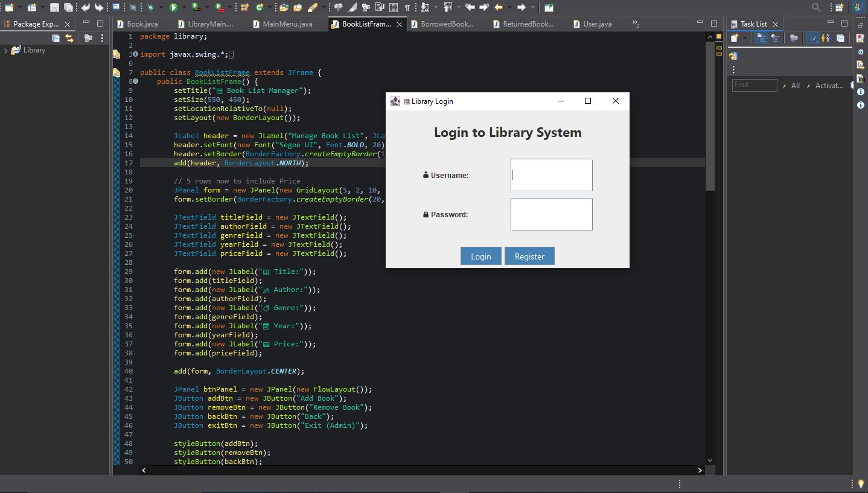868x493 pixels.
Task: Open Package Explorer View Menu dots
Action: click(x=102, y=37)
